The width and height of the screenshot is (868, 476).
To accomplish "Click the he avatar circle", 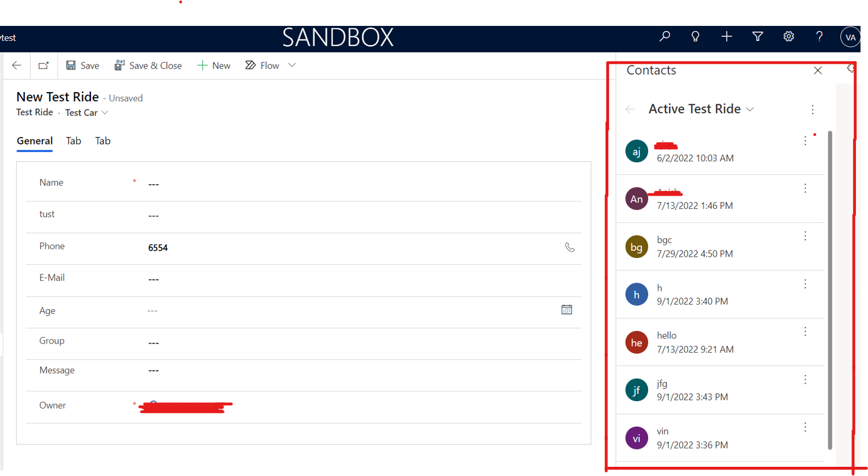I will [x=637, y=342].
